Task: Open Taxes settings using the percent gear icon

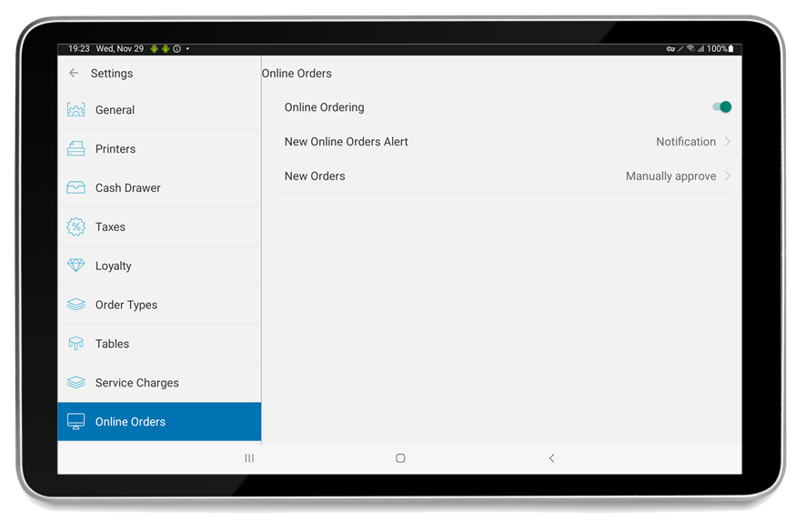Action: [75, 226]
